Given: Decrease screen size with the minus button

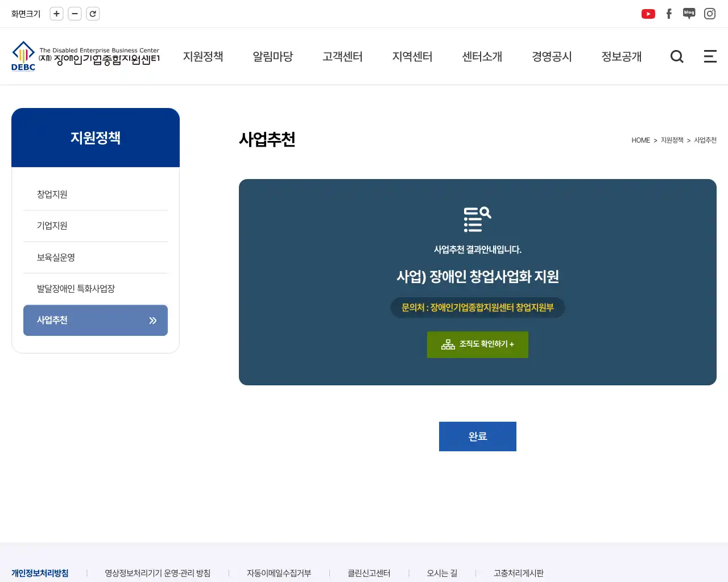Looking at the screenshot, I should (x=75, y=14).
